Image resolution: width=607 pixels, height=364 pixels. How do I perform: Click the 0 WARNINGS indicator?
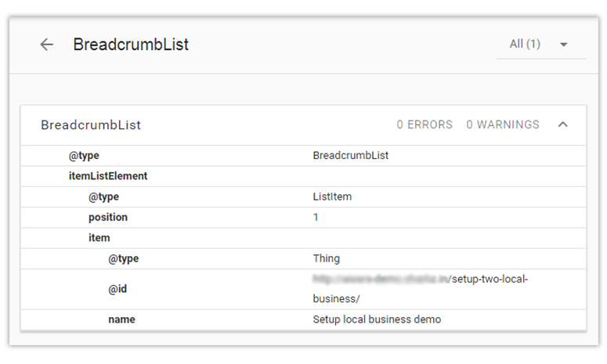click(503, 124)
